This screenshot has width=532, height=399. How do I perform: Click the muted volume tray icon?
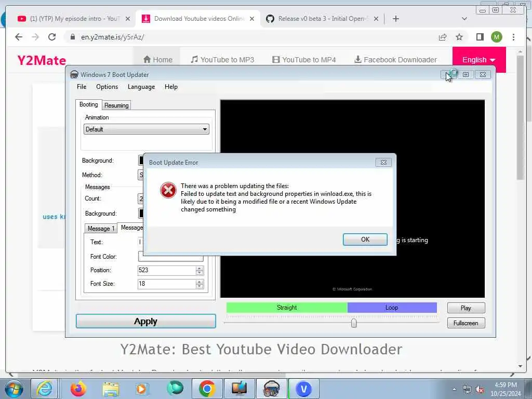pyautogui.click(x=480, y=389)
